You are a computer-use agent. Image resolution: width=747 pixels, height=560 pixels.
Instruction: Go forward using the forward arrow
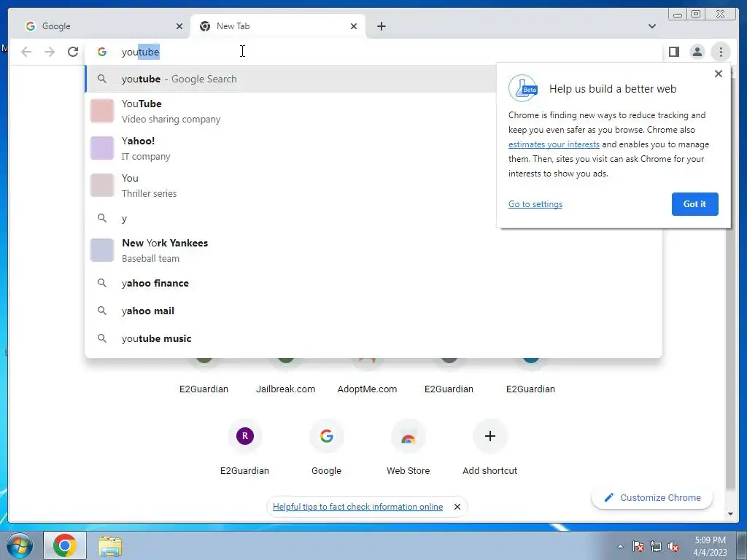click(50, 52)
